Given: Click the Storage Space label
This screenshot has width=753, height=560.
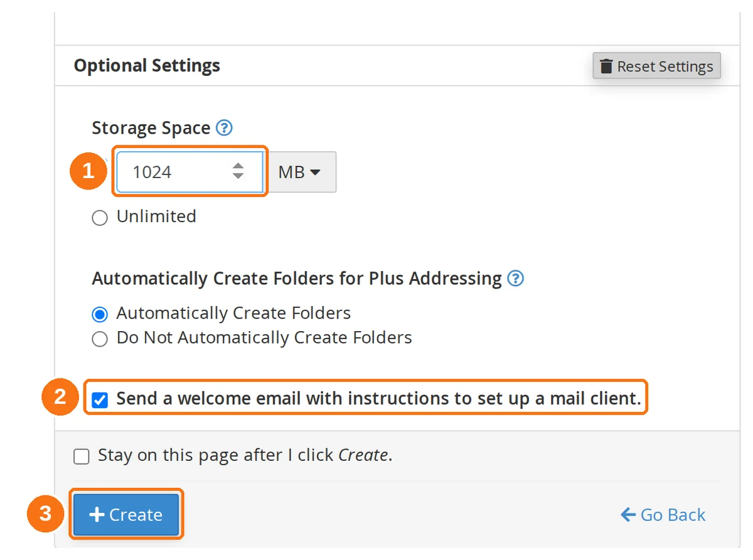Looking at the screenshot, I should [x=151, y=128].
